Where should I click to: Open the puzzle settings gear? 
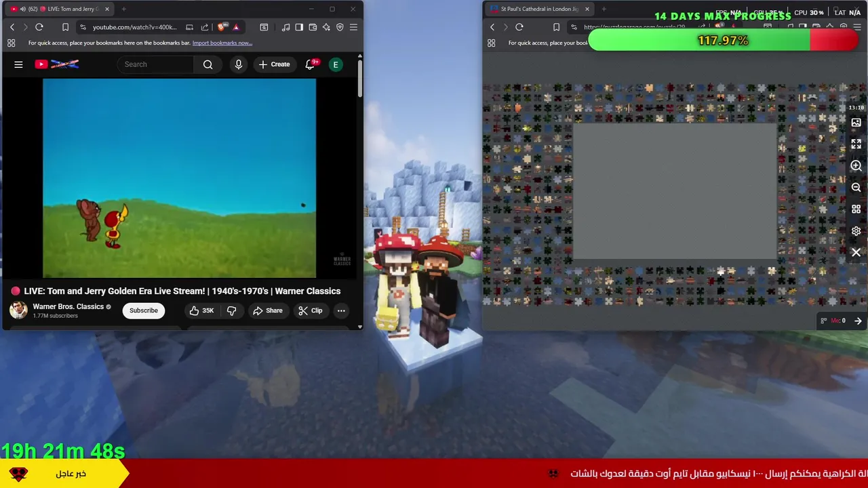pyautogui.click(x=856, y=231)
